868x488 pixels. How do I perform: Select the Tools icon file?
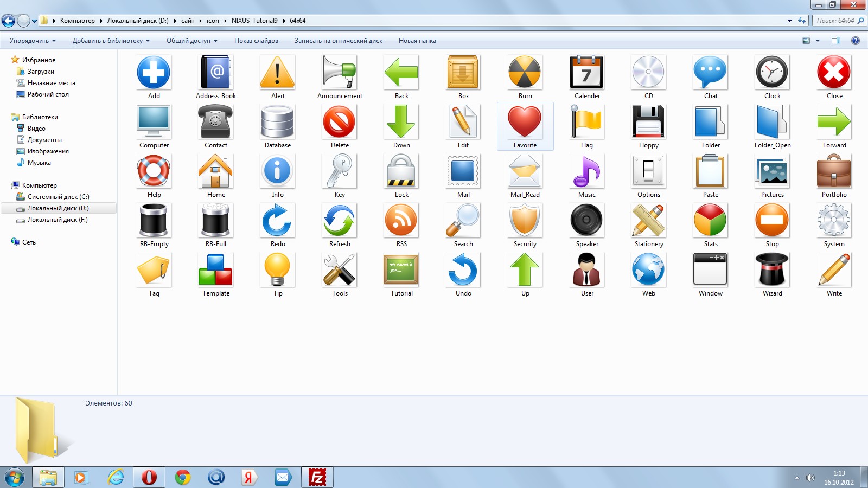(340, 275)
